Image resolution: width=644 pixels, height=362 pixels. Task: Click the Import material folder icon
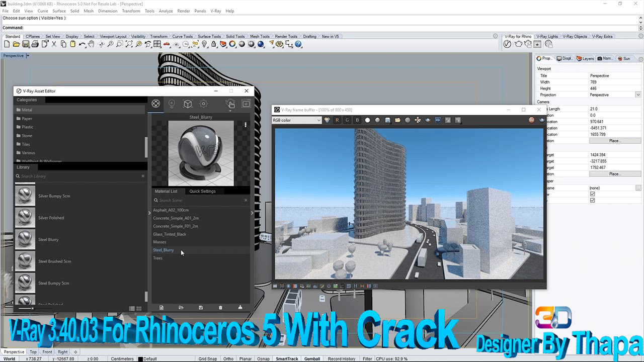coord(181,308)
